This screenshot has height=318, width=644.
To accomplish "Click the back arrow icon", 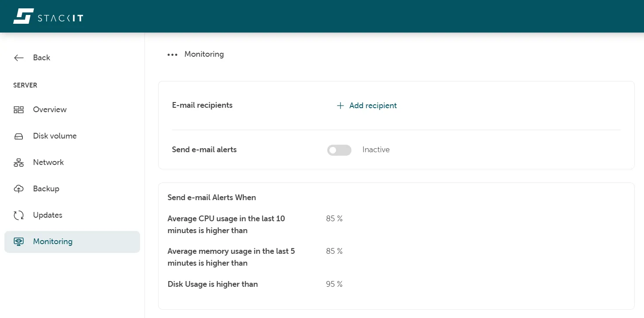I will click(18, 57).
